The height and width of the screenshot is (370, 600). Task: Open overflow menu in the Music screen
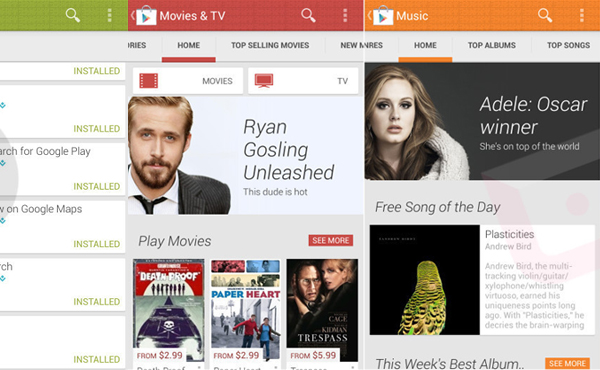[x=582, y=16]
